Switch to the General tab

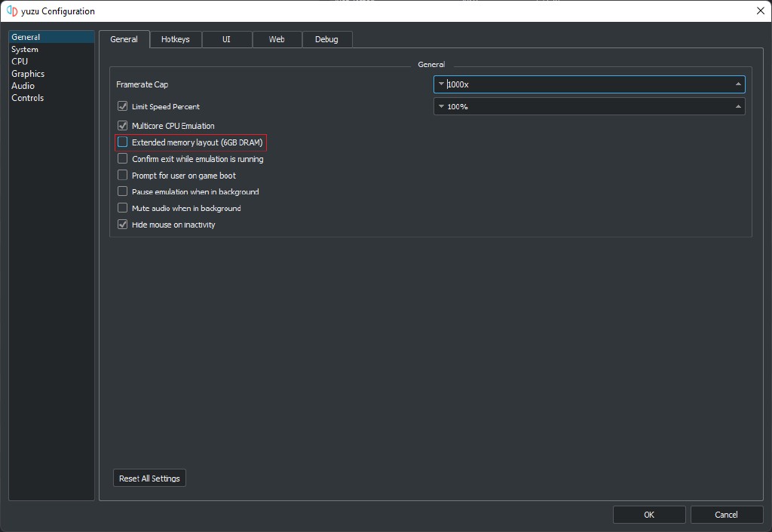tap(124, 39)
